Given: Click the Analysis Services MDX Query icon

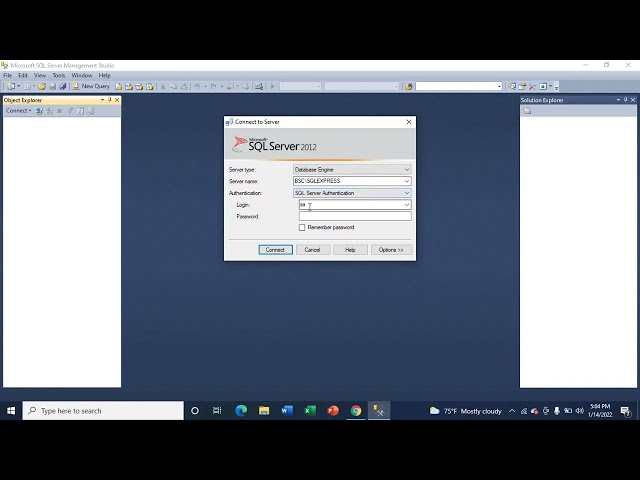Looking at the screenshot, I should [129, 87].
